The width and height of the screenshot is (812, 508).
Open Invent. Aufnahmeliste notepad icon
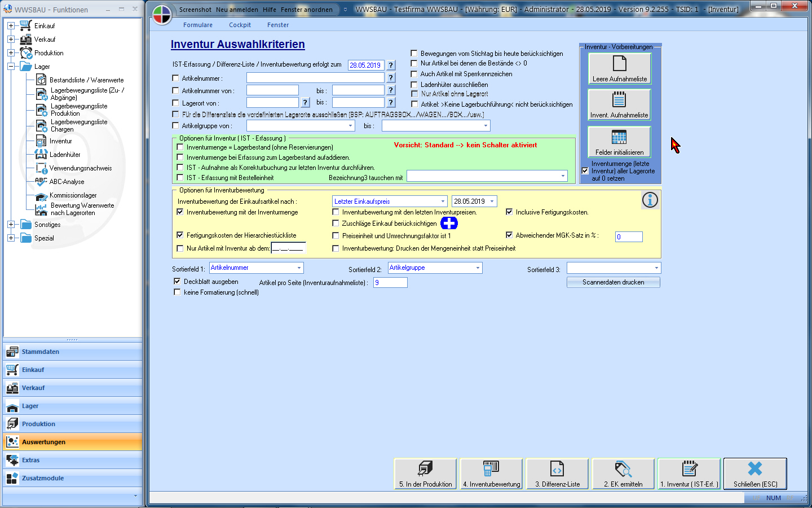click(x=619, y=100)
